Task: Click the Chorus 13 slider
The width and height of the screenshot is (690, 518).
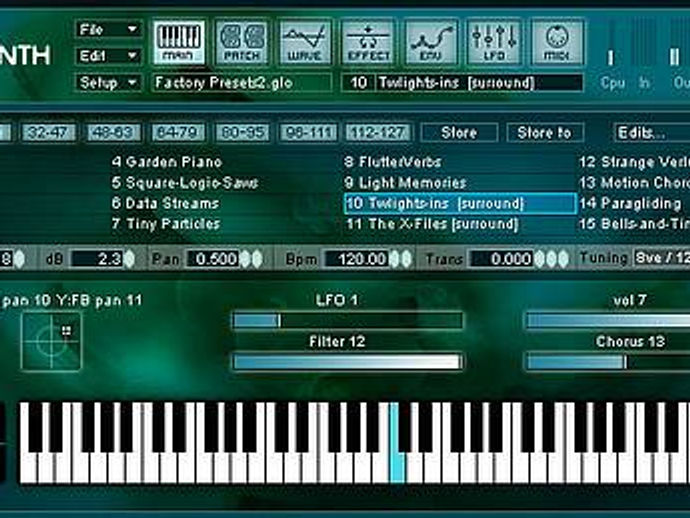Action: click(x=608, y=362)
